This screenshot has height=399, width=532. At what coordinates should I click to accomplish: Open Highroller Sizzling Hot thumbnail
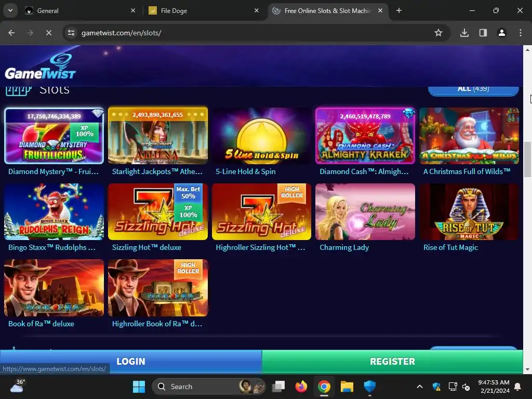point(262,212)
